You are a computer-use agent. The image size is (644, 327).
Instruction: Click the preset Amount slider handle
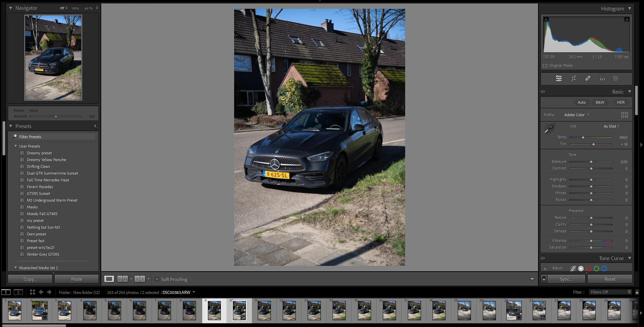tap(56, 117)
